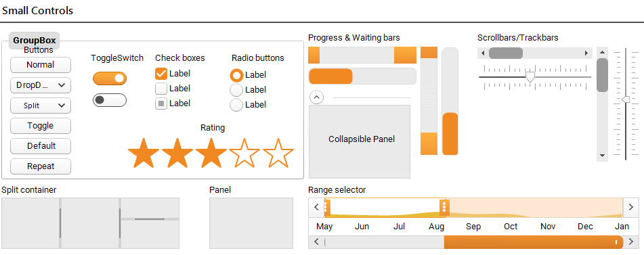644x255 pixels.
Task: Click the fifth rating star
Action: click(278, 154)
